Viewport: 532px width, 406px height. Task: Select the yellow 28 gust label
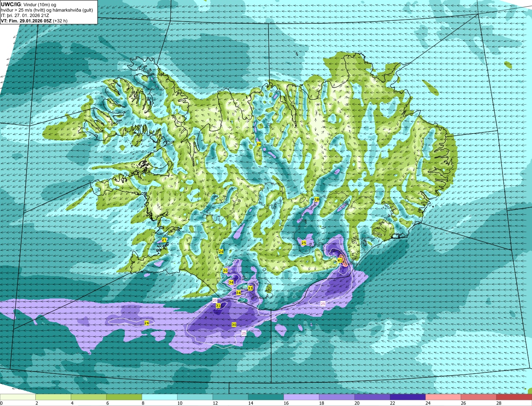(x=316, y=200)
